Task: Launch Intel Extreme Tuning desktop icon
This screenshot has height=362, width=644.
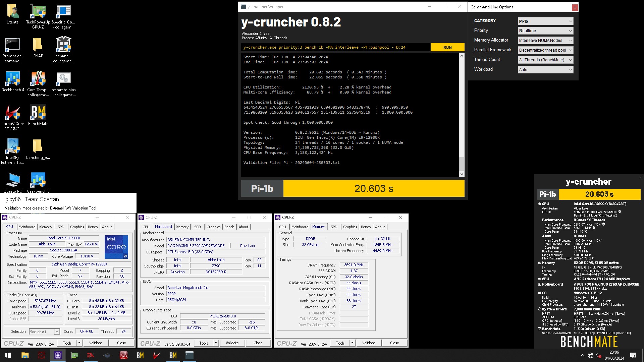Action: coord(13,152)
